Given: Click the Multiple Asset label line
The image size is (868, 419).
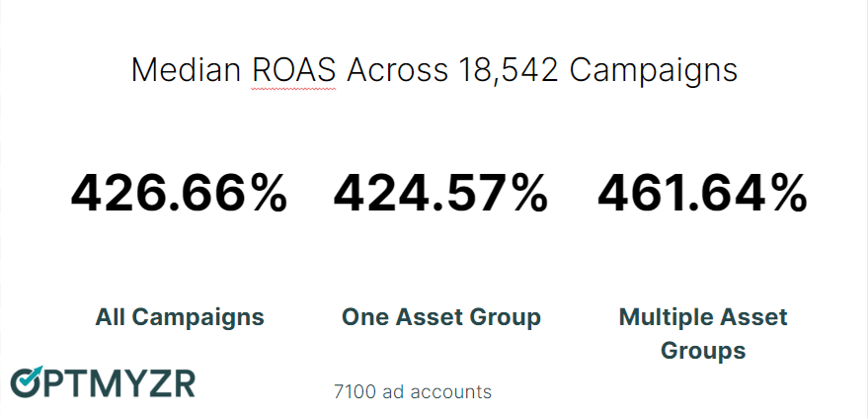Looking at the screenshot, I should pos(702,317).
